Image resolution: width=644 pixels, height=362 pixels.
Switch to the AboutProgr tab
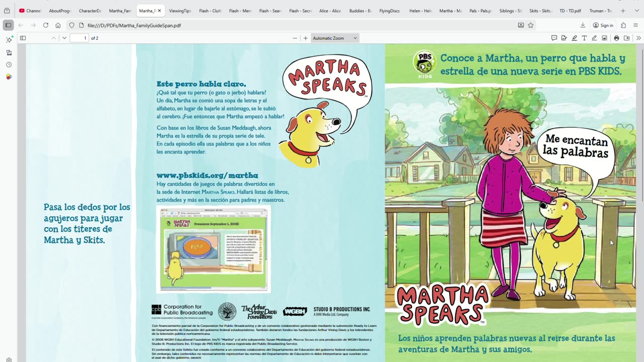(x=60, y=11)
